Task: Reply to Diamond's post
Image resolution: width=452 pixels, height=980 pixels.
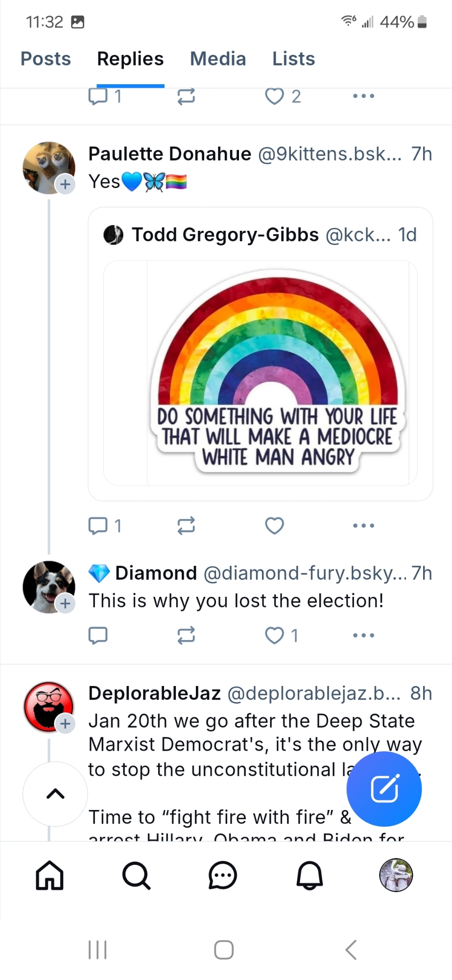Action: 98,636
